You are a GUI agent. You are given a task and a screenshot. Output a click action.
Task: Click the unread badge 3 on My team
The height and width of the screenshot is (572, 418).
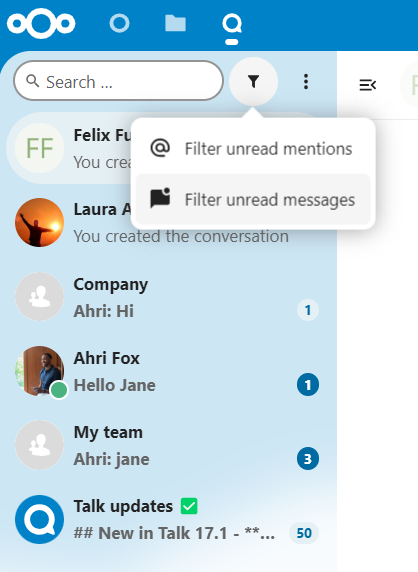[308, 459]
